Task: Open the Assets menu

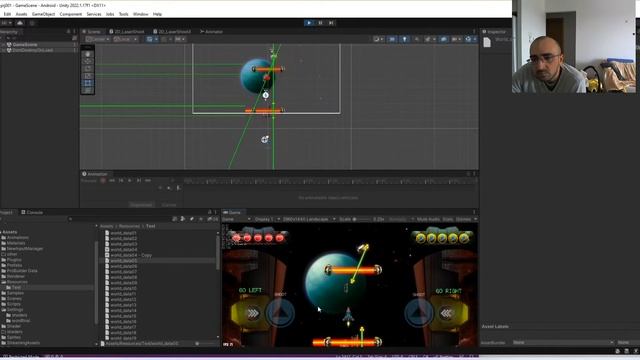Action: 21,14
